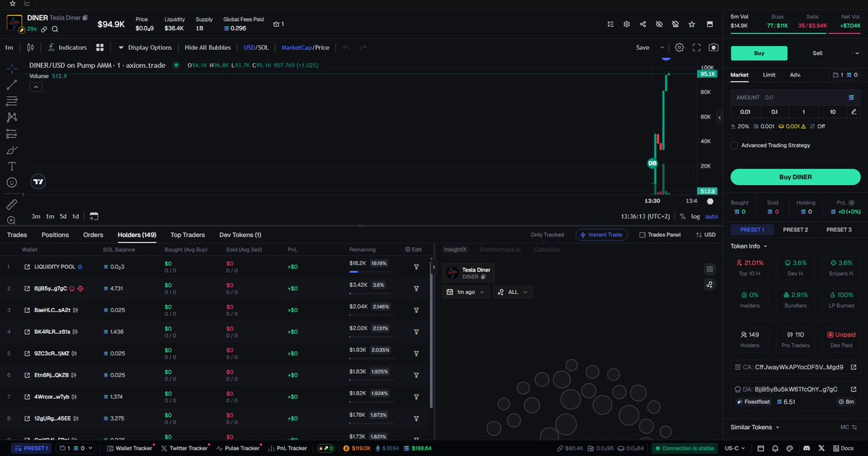This screenshot has width=868, height=456.
Task: Open the chart layout grid icon
Action: 101,48
